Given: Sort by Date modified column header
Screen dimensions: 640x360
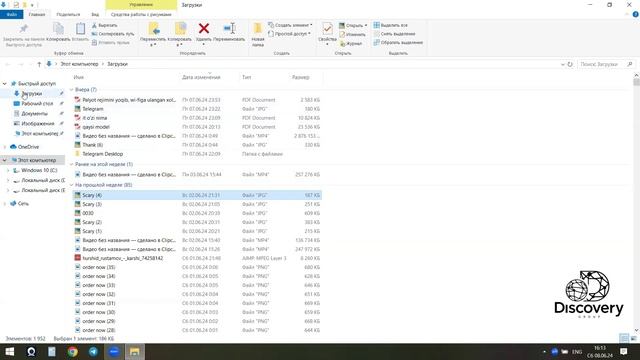Looking at the screenshot, I should (201, 77).
